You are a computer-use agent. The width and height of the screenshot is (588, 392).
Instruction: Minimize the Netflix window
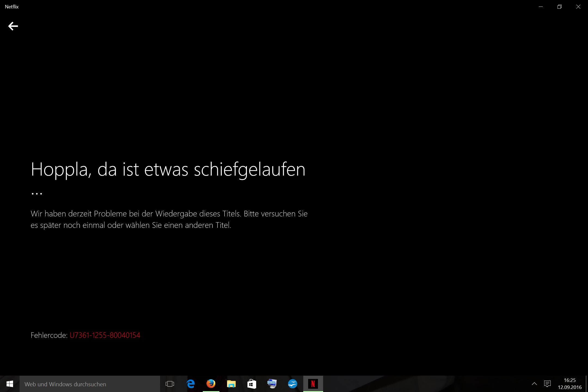541,7
